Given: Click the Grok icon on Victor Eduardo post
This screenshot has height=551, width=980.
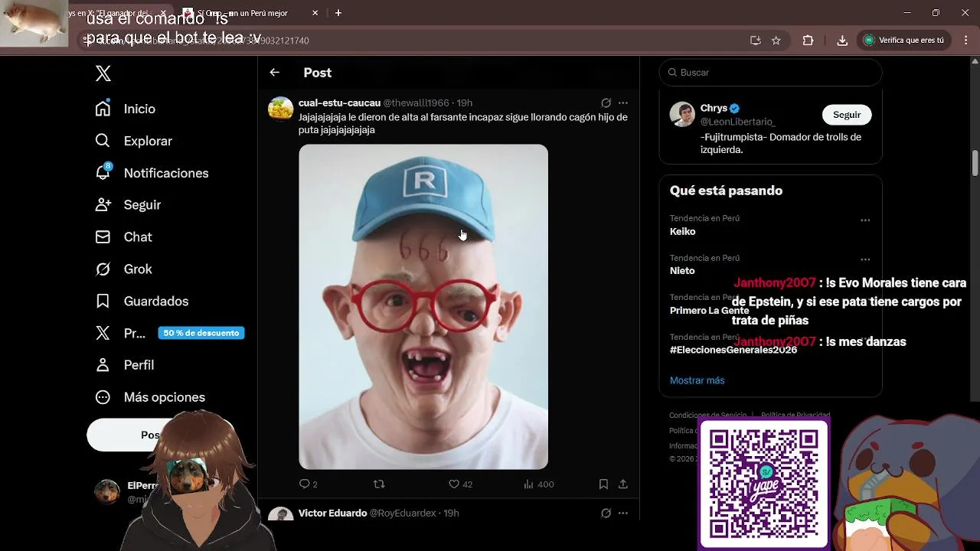Looking at the screenshot, I should tap(606, 514).
